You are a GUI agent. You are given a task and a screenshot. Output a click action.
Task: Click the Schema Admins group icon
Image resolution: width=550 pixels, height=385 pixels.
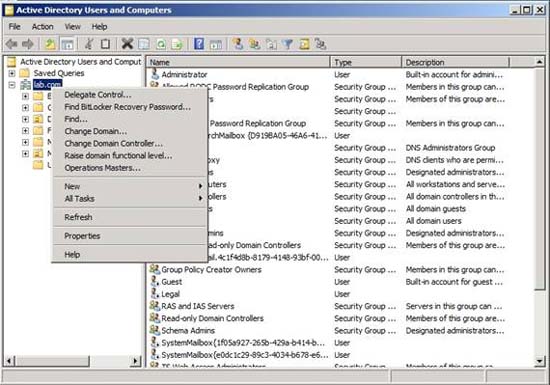pos(155,330)
